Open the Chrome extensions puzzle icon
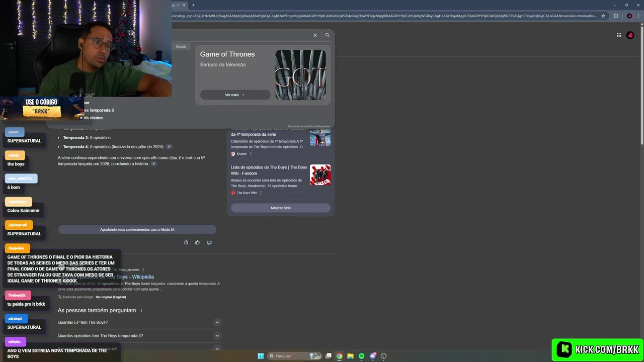The width and height of the screenshot is (644, 362). pos(616,16)
